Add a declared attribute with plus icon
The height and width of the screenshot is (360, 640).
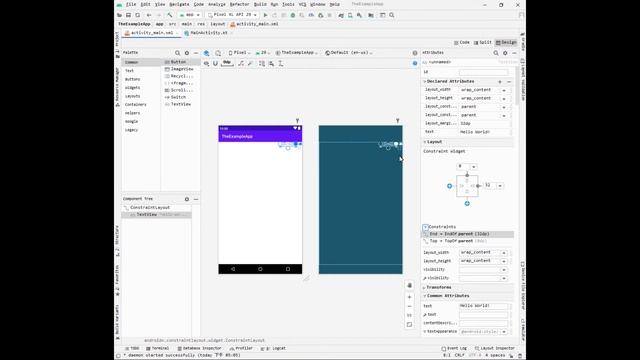[500, 82]
